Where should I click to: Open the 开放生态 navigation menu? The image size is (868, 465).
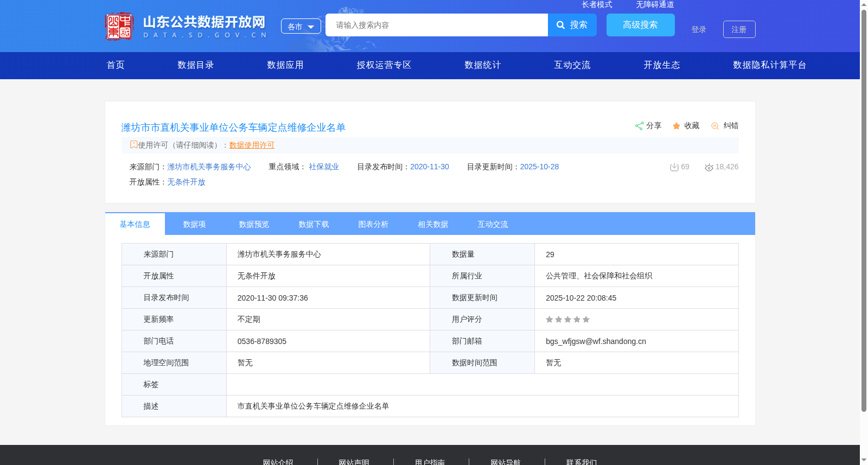click(x=662, y=65)
